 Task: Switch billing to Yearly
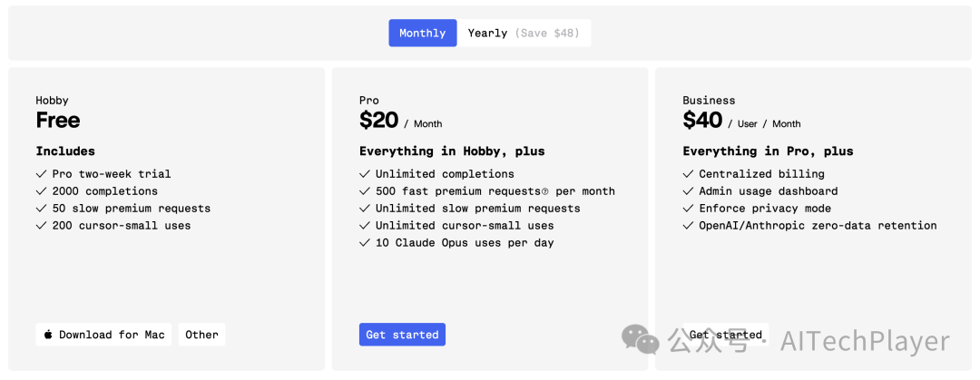(x=487, y=33)
